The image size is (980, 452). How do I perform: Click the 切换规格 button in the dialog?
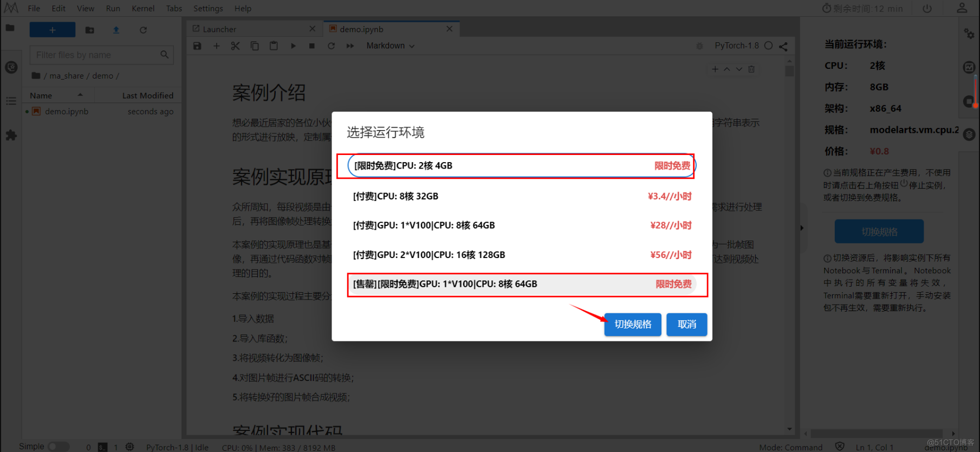click(x=633, y=324)
